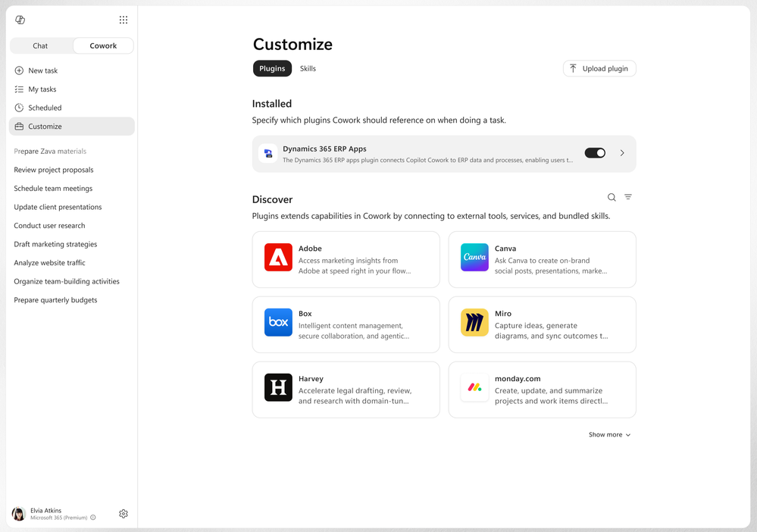This screenshot has width=757, height=532.
Task: Open the settings gear icon
Action: (124, 514)
